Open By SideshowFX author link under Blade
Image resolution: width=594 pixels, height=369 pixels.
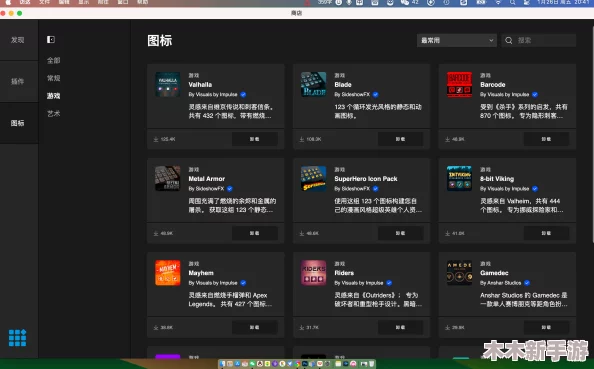(x=352, y=94)
